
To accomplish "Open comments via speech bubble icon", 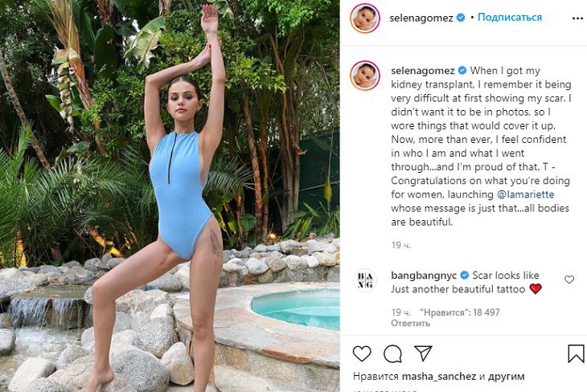I will tap(392, 353).
